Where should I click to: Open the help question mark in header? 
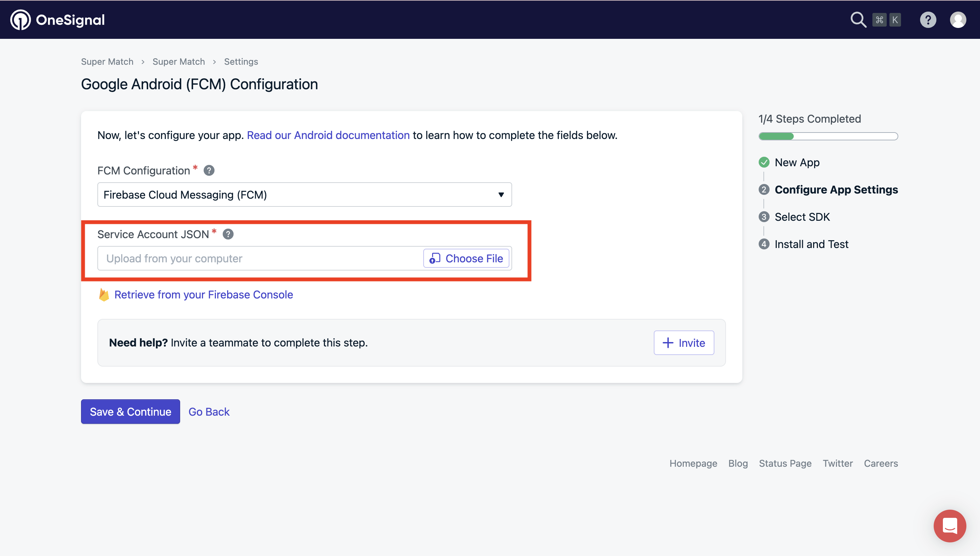click(x=928, y=20)
